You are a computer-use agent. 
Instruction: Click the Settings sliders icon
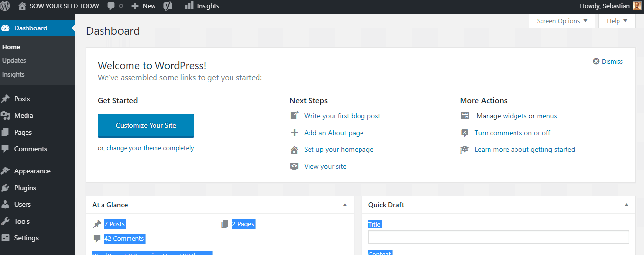point(5,238)
